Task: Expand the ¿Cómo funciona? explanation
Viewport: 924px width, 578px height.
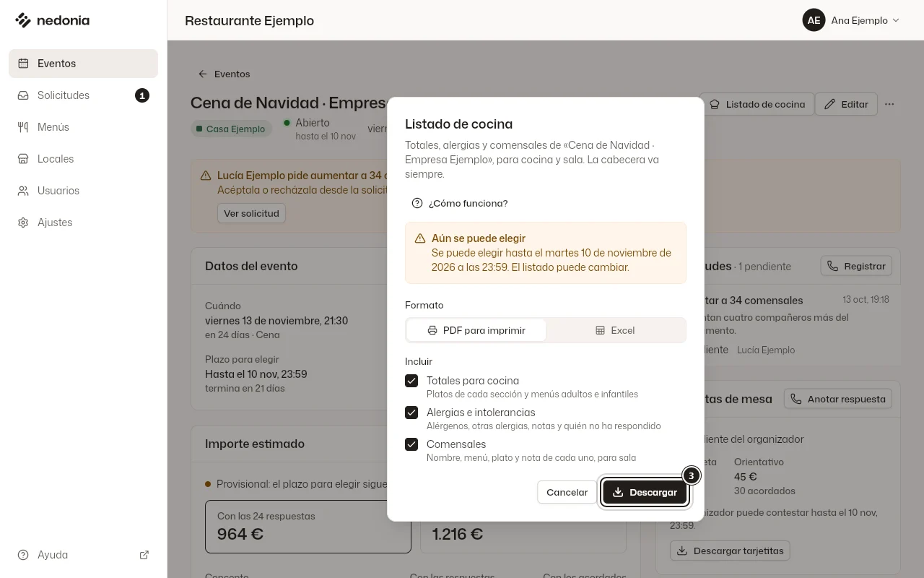Action: pyautogui.click(x=460, y=203)
